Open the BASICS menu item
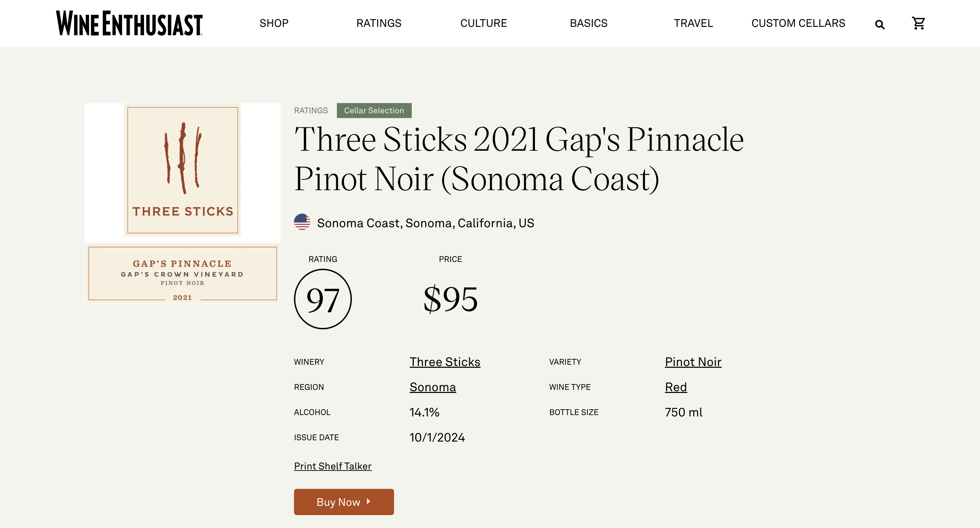980x528 pixels. pos(589,23)
